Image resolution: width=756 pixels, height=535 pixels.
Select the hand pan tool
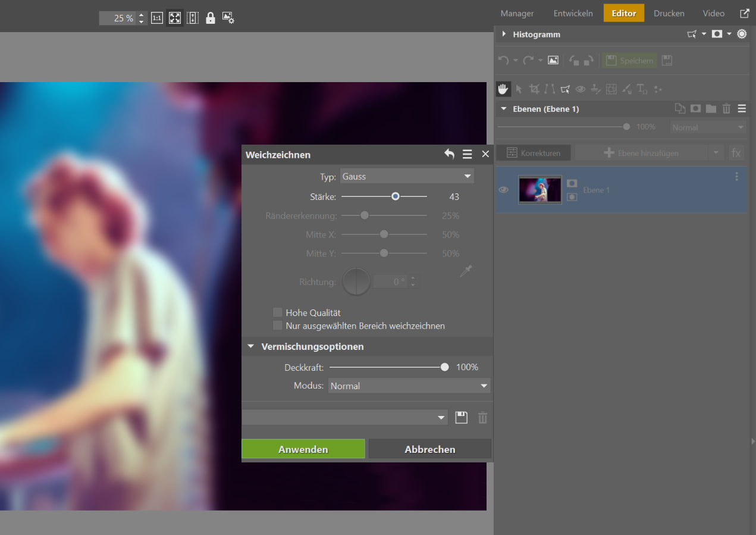503,89
